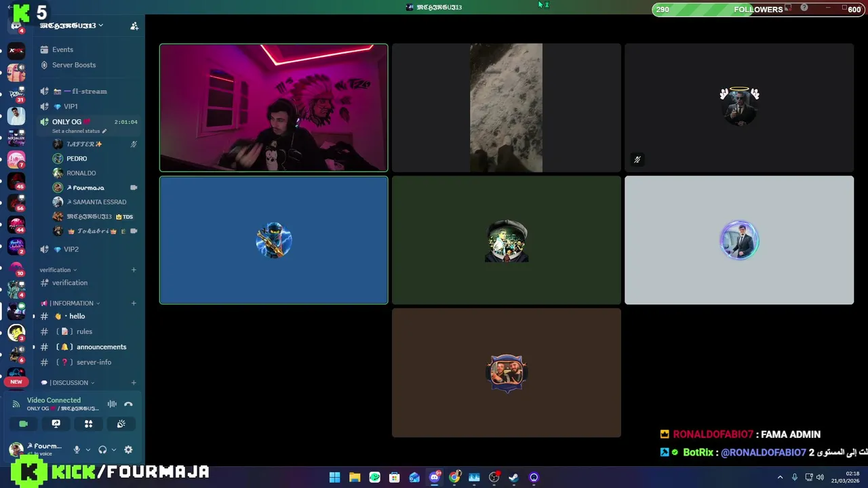Join the VIP1 voice channel
The width and height of the screenshot is (868, 488).
88,106
